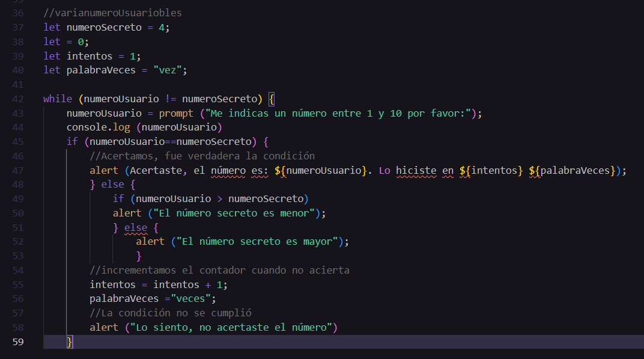Click the "else" keyword on line 48
Screen dimensions: 644x359
pos(112,185)
